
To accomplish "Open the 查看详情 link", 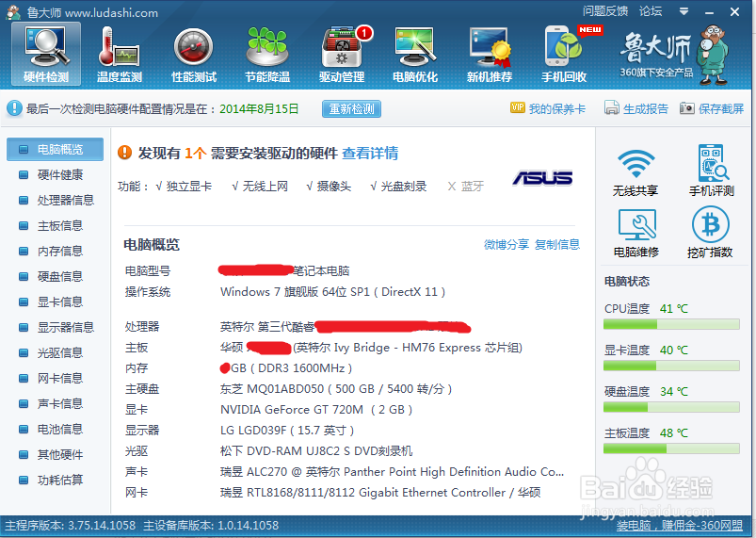I will click(370, 153).
